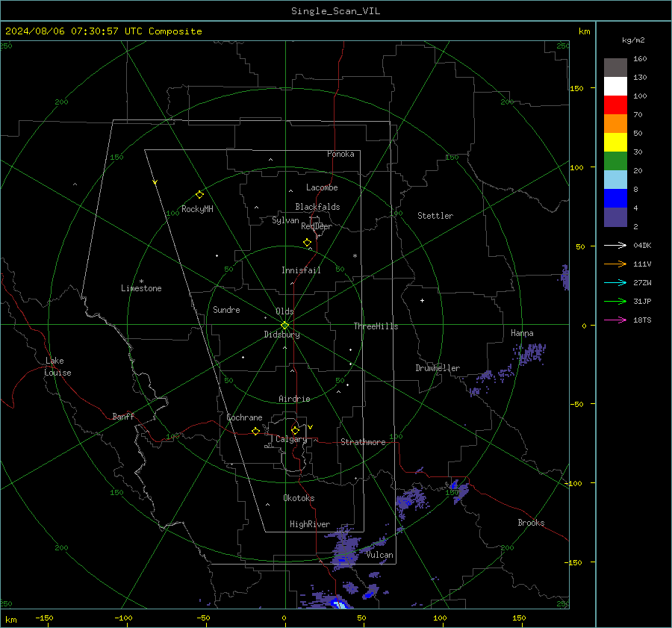The height and width of the screenshot is (628, 672).
Task: Click the white 100-130 legend swatch
Action: point(615,87)
